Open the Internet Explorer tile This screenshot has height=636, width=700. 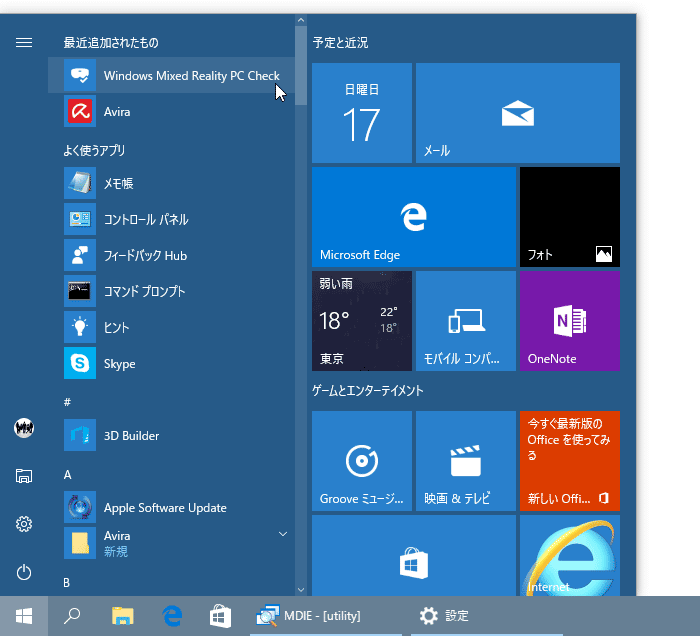point(570,556)
